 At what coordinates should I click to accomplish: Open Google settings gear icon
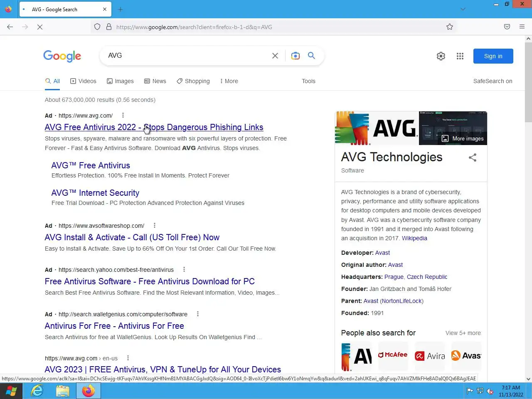tap(441, 56)
